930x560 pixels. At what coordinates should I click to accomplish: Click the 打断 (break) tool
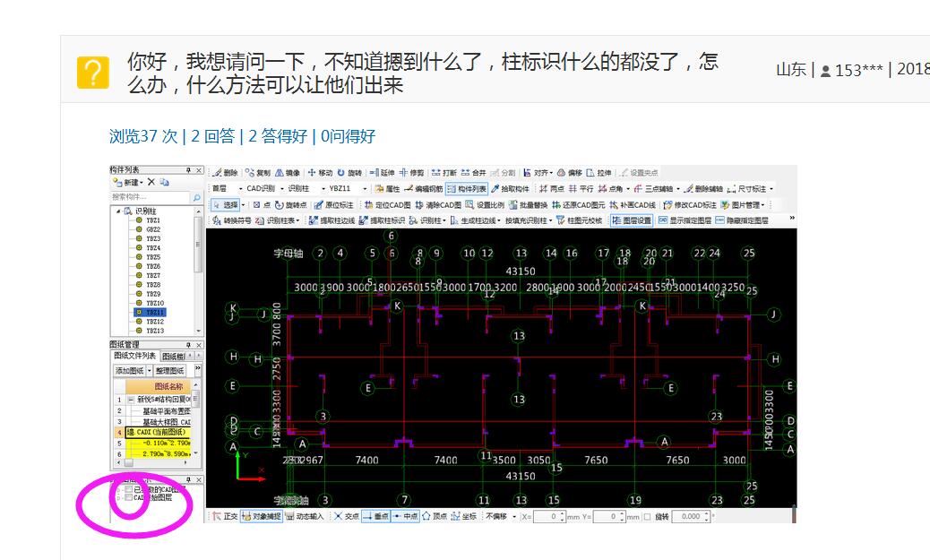point(443,173)
